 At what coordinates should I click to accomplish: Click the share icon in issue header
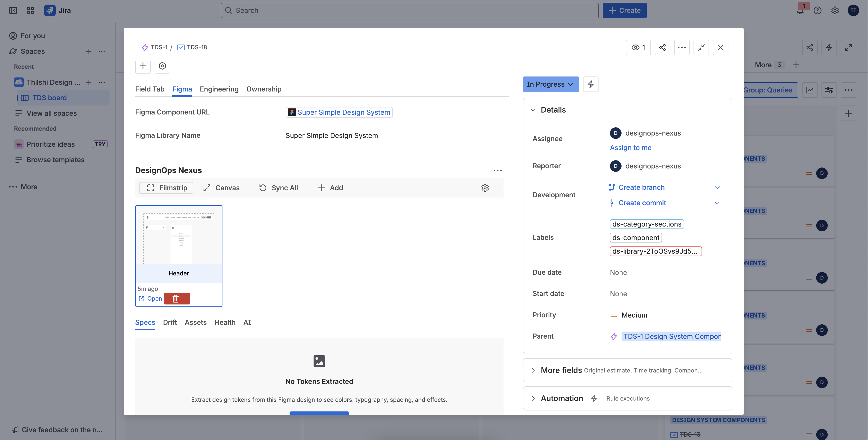662,47
